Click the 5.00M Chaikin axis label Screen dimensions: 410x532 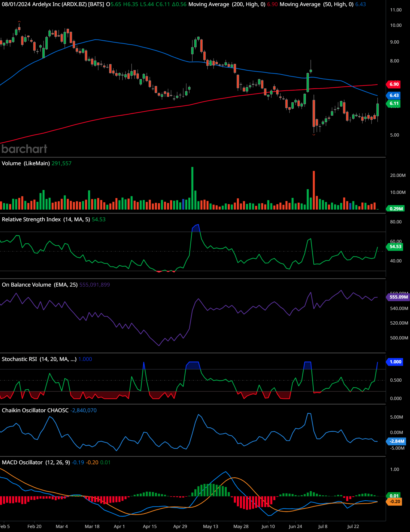pos(396,417)
